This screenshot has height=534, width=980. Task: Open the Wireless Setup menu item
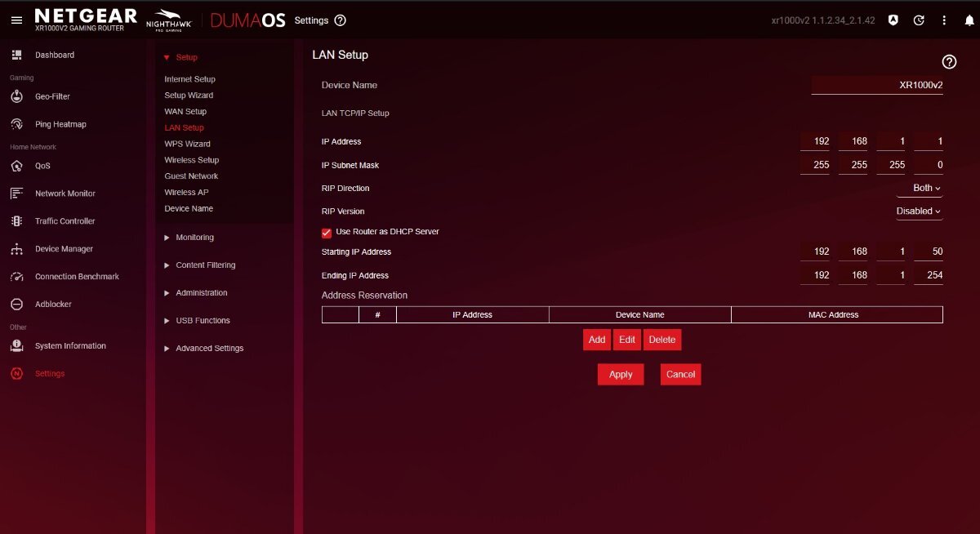191,160
